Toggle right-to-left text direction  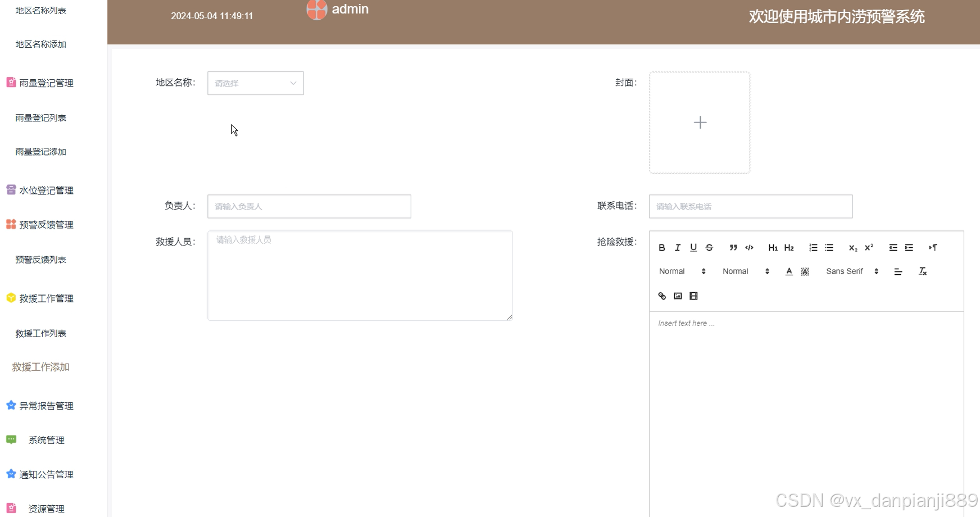(933, 248)
